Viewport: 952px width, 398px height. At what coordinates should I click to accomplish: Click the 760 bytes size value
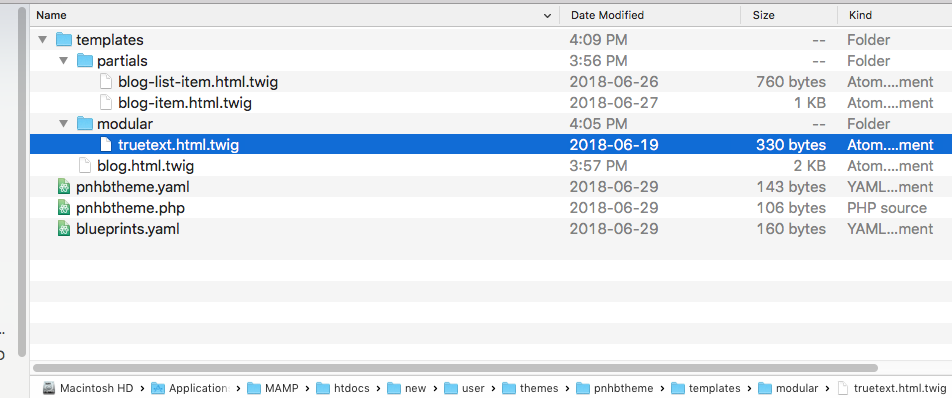click(x=791, y=82)
